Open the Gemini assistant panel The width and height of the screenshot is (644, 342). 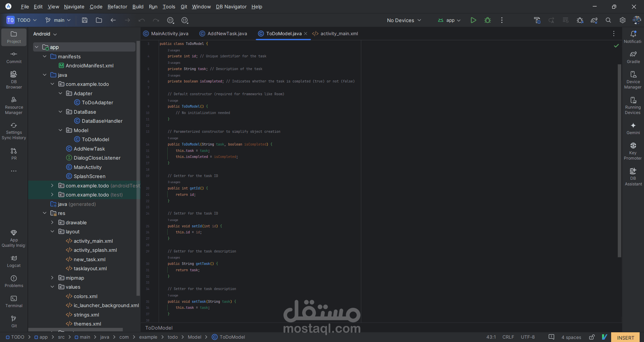tap(633, 128)
